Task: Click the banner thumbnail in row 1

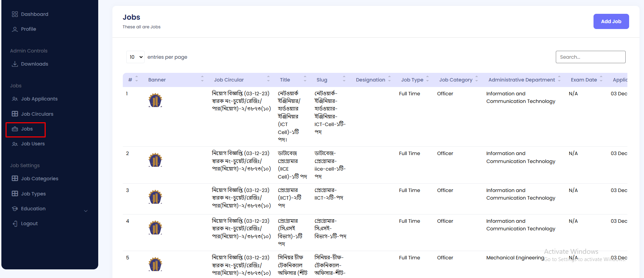Action: (155, 100)
